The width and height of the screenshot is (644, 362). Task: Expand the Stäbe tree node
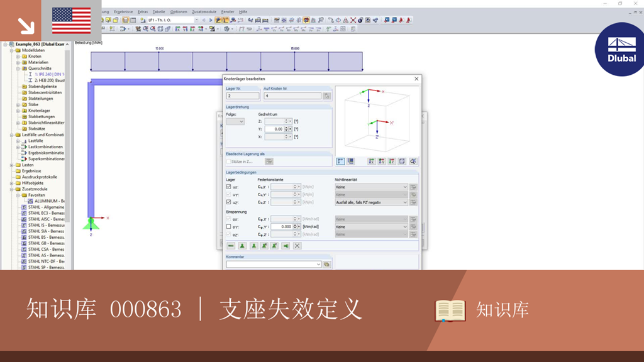point(18,105)
